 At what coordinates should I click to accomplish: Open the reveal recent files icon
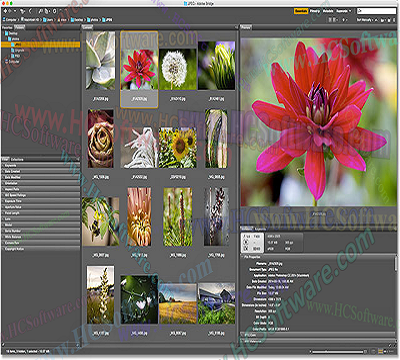coord(23,11)
